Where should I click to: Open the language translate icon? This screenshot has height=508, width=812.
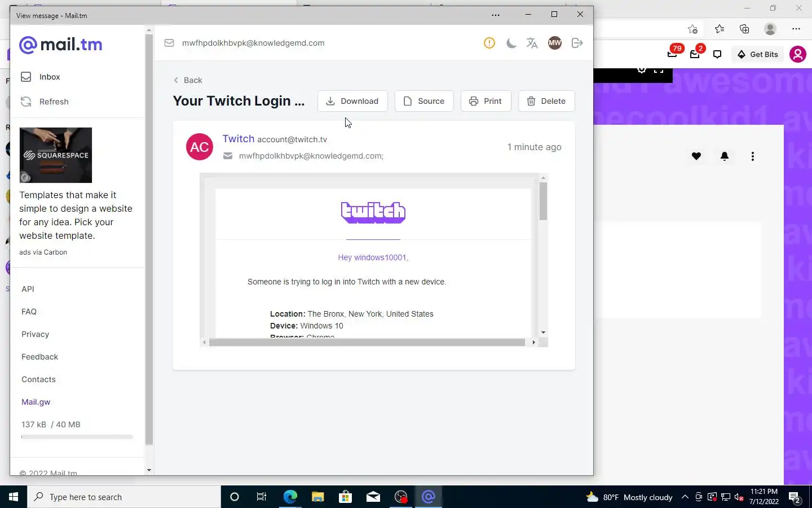532,43
